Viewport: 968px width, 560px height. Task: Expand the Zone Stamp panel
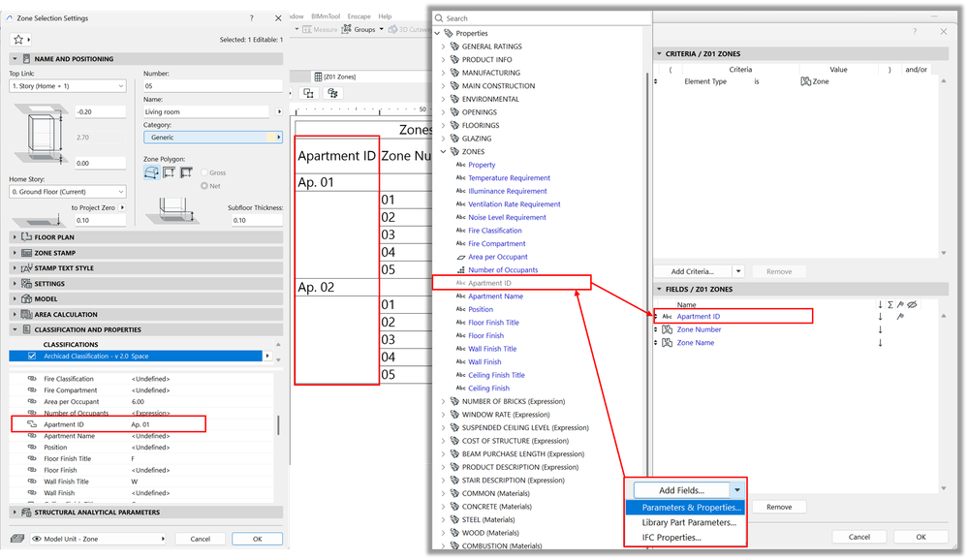click(15, 253)
